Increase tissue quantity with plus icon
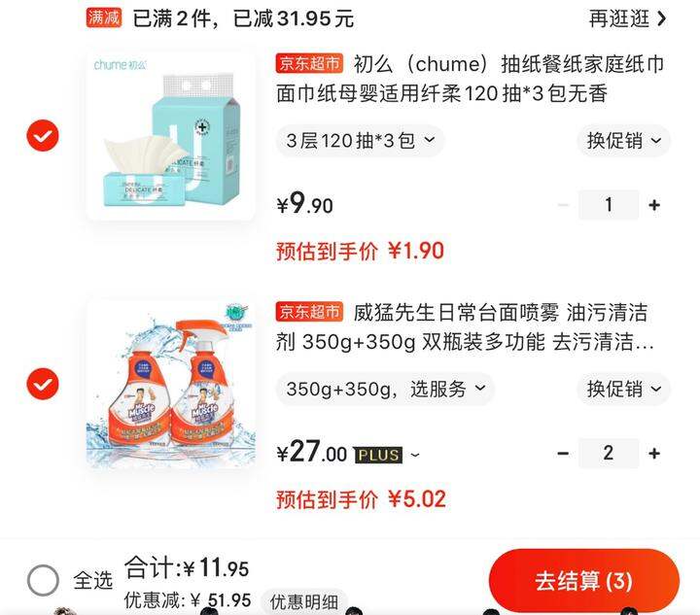Image resolution: width=700 pixels, height=615 pixels. pos(654,205)
